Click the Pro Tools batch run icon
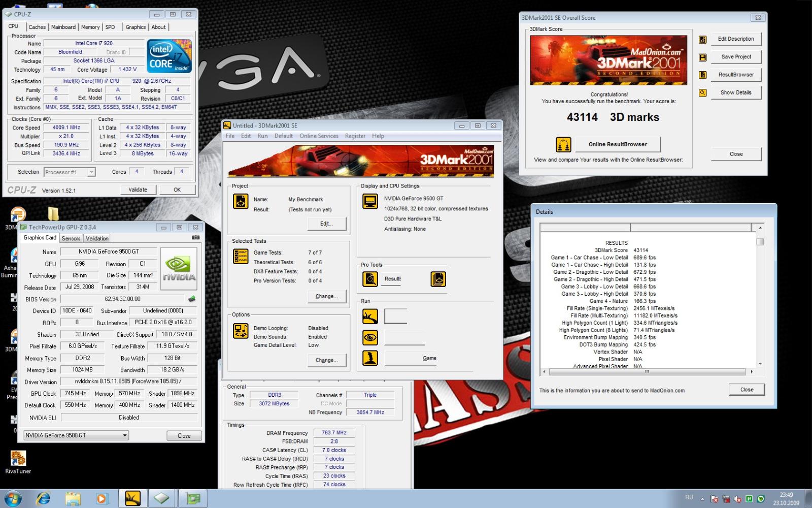812x508 pixels. pos(438,279)
